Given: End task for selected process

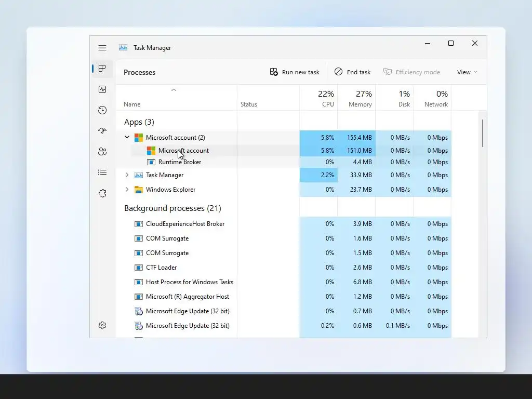Looking at the screenshot, I should click(352, 72).
